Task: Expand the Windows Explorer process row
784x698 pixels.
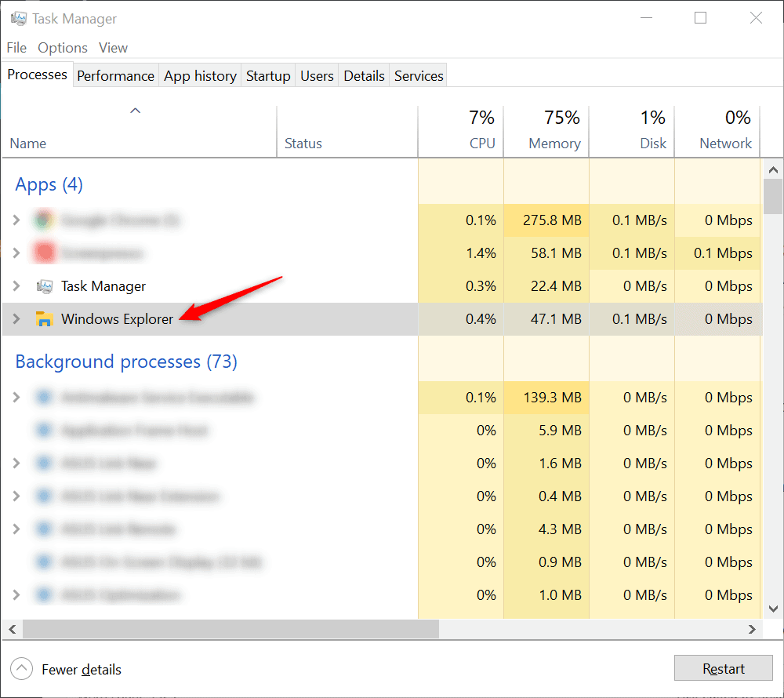Action: [16, 319]
